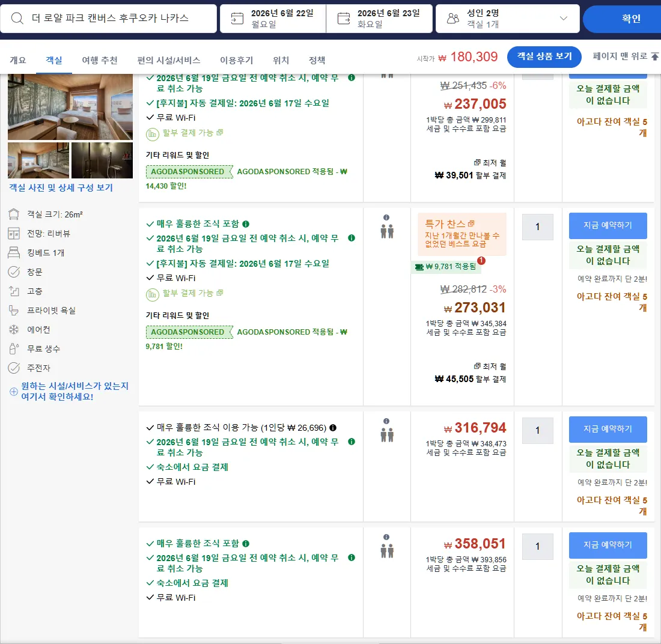
Task: Book the ₩358,051 offer with 지금 예약하기
Action: pyautogui.click(x=608, y=545)
